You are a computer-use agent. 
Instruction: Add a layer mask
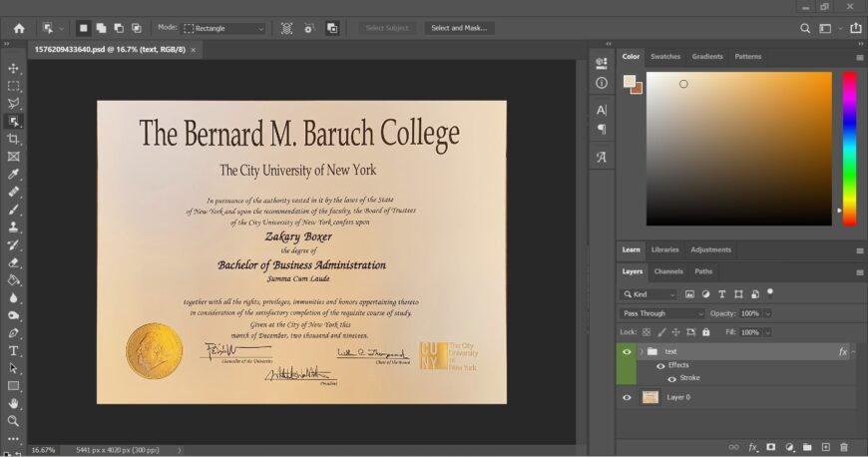(x=770, y=447)
